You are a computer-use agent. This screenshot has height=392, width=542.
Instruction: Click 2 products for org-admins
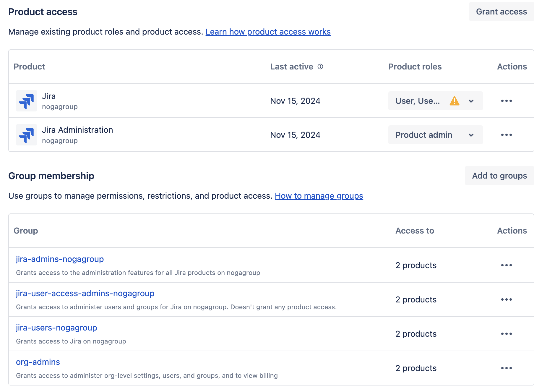tap(416, 368)
